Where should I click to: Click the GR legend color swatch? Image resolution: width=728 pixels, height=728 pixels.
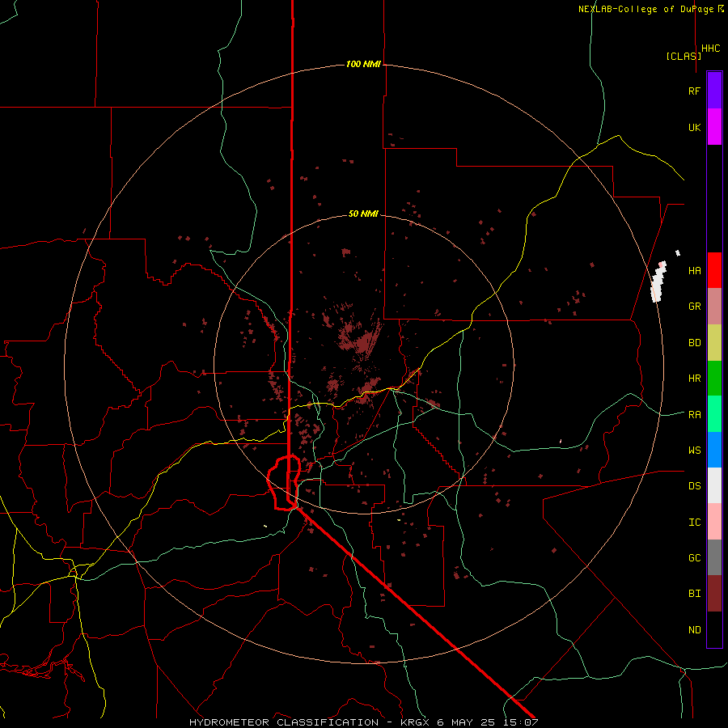714,307
